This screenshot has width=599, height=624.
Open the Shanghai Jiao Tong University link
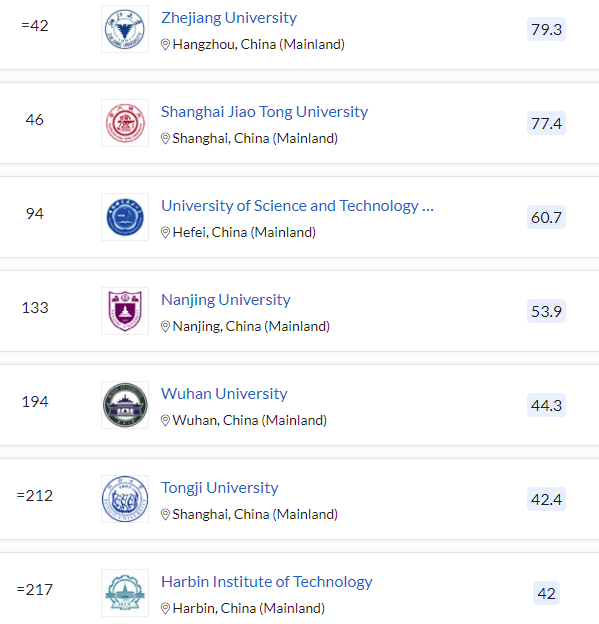pos(264,112)
